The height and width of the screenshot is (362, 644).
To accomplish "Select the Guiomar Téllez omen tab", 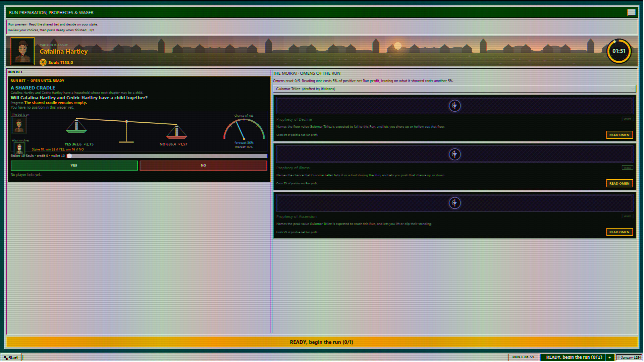I will pos(454,89).
